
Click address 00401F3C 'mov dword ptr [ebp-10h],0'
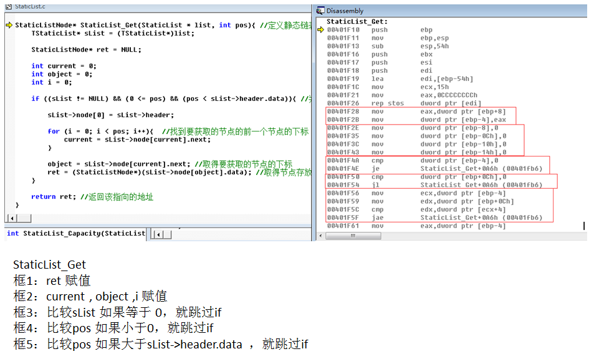(x=417, y=145)
